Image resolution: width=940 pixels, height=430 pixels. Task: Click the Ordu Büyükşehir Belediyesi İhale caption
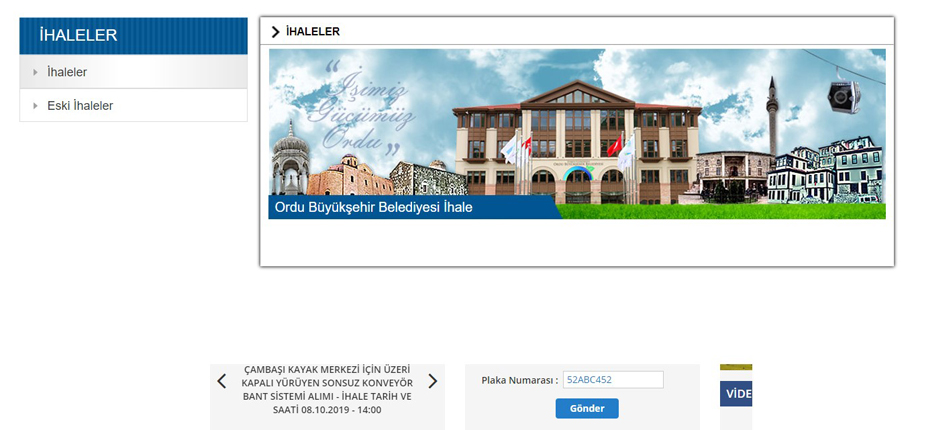coord(373,208)
